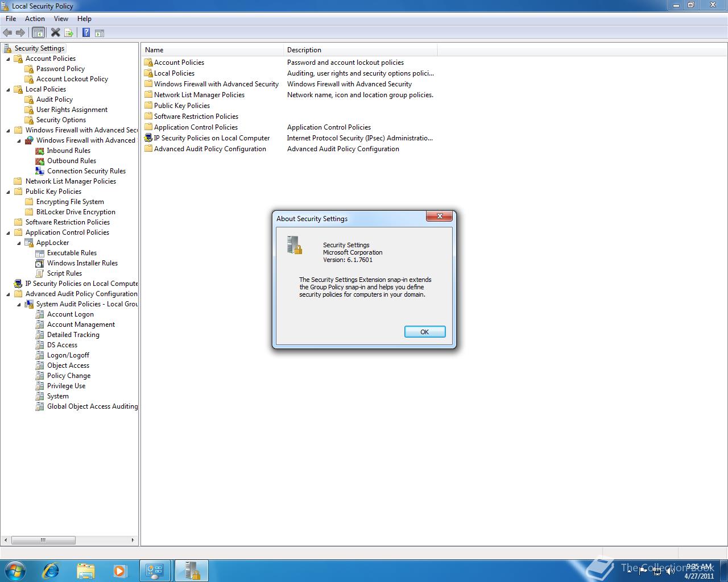Click Outbound Rules icon in the tree
This screenshot has width=728, height=582.
pyautogui.click(x=40, y=161)
